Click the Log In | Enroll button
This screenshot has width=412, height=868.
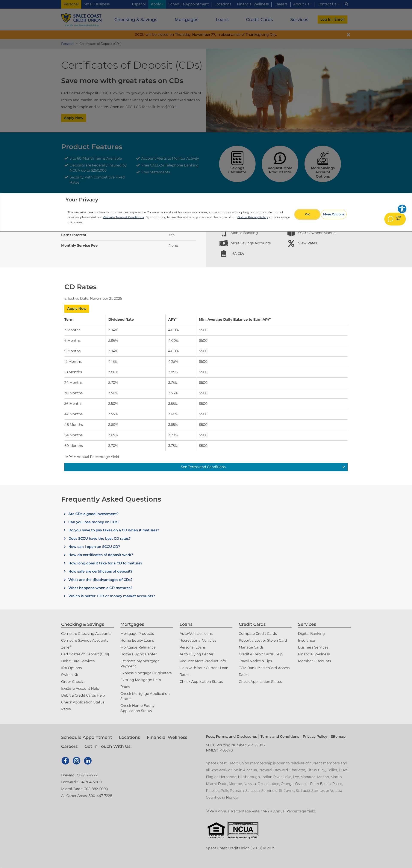click(x=332, y=20)
